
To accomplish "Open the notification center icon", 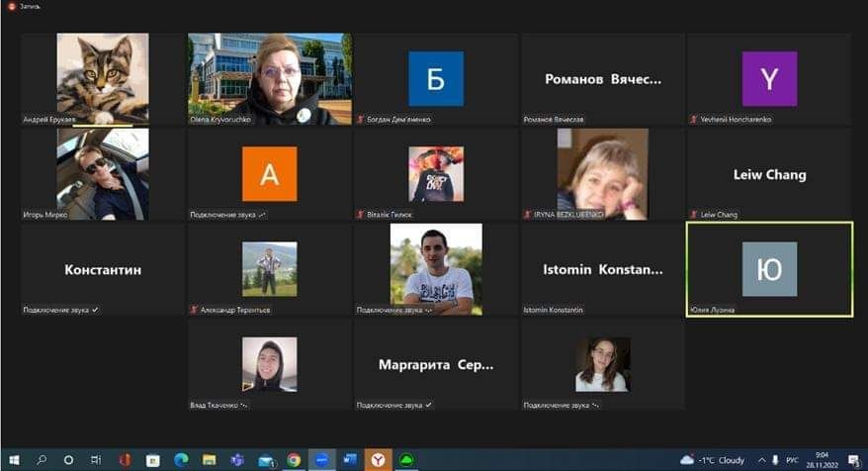I will click(x=854, y=460).
